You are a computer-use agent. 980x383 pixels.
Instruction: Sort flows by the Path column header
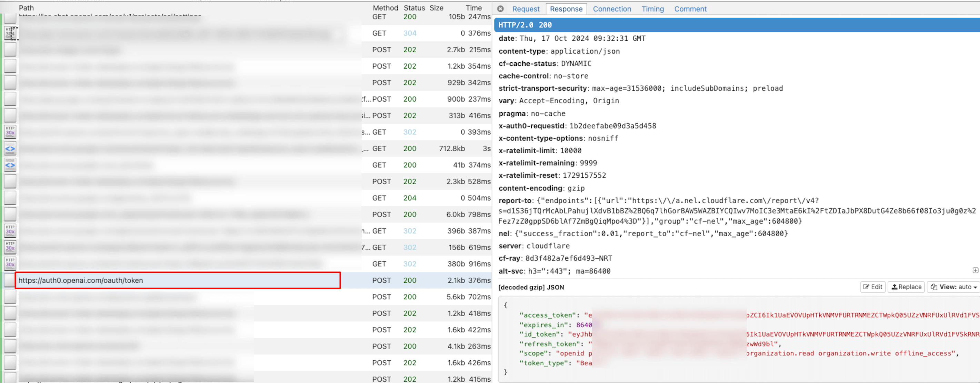click(x=26, y=8)
